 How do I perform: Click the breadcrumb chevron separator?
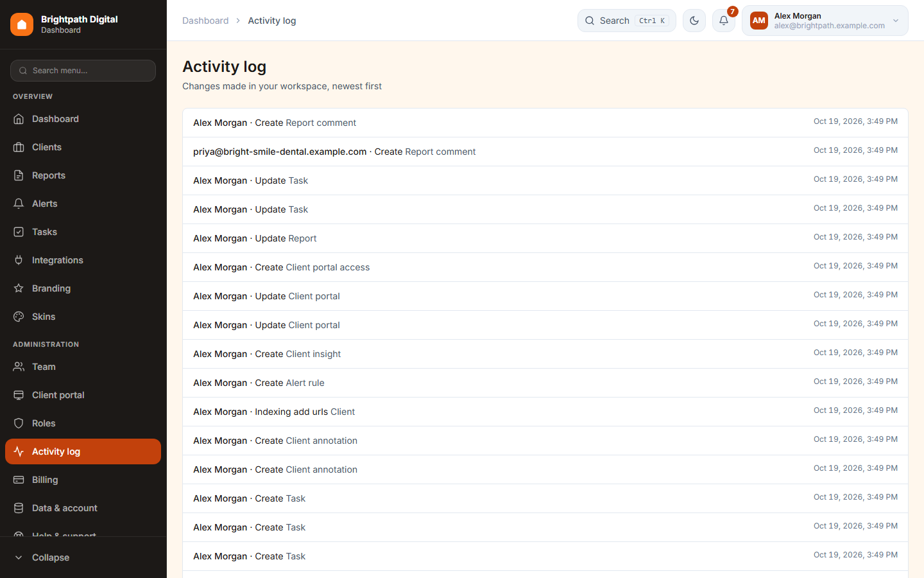[x=238, y=21]
